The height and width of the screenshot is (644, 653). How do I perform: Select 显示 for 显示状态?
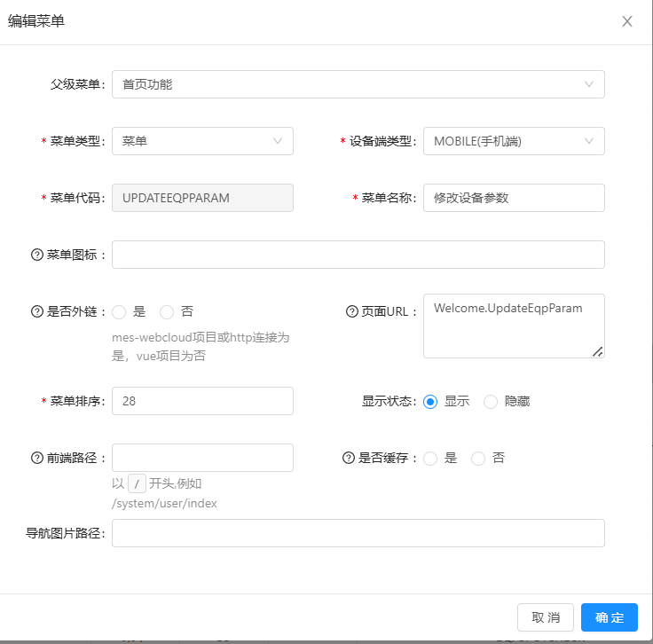(430, 402)
